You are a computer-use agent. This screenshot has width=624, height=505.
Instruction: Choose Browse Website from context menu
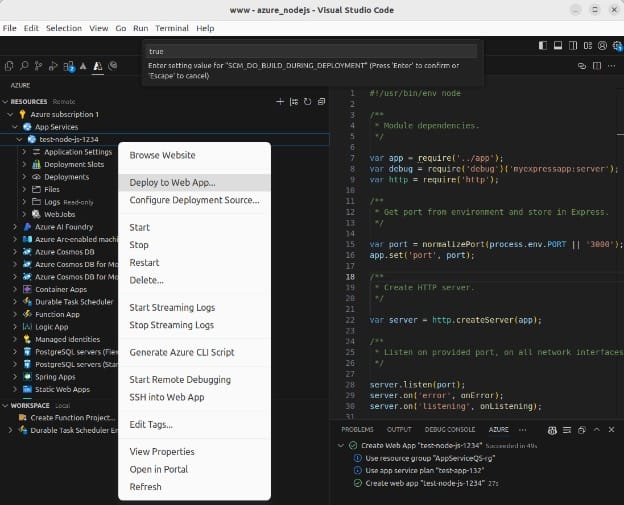pos(194,155)
